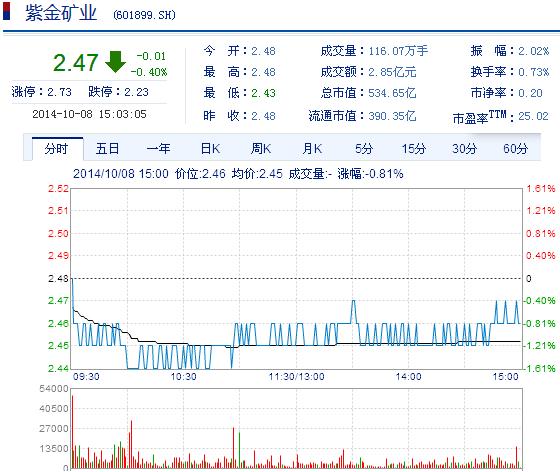This screenshot has height=472, width=560.
Task: Click the 成交额 turnover 2.85亿元
Action: point(392,72)
